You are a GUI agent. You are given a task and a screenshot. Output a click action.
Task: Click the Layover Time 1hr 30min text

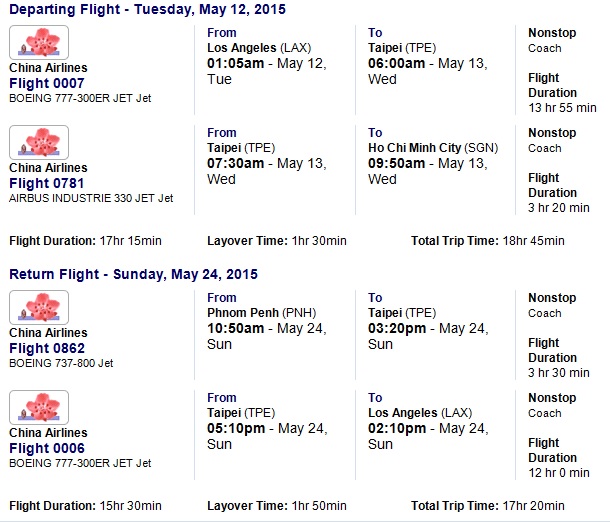pos(277,241)
